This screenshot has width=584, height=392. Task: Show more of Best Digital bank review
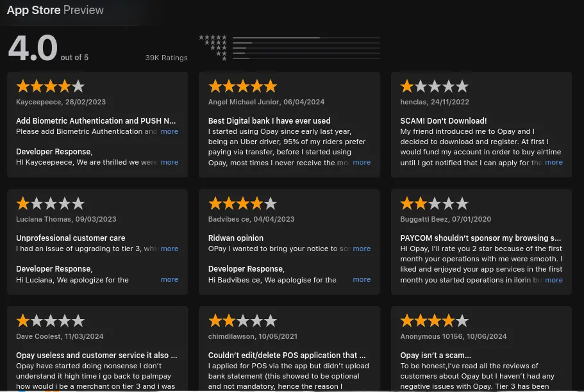(x=362, y=162)
